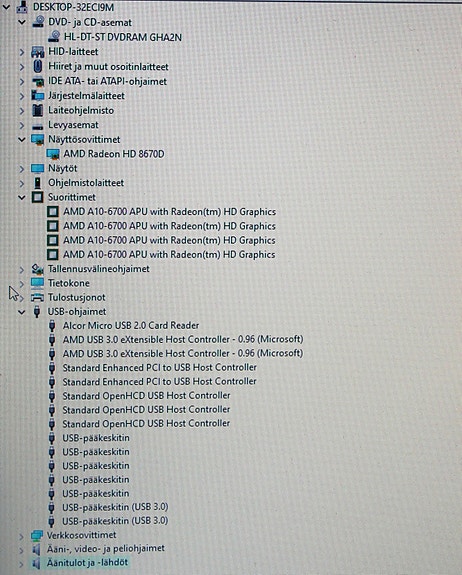
Task: Expand the HID-laitteet category
Action: coord(22,52)
